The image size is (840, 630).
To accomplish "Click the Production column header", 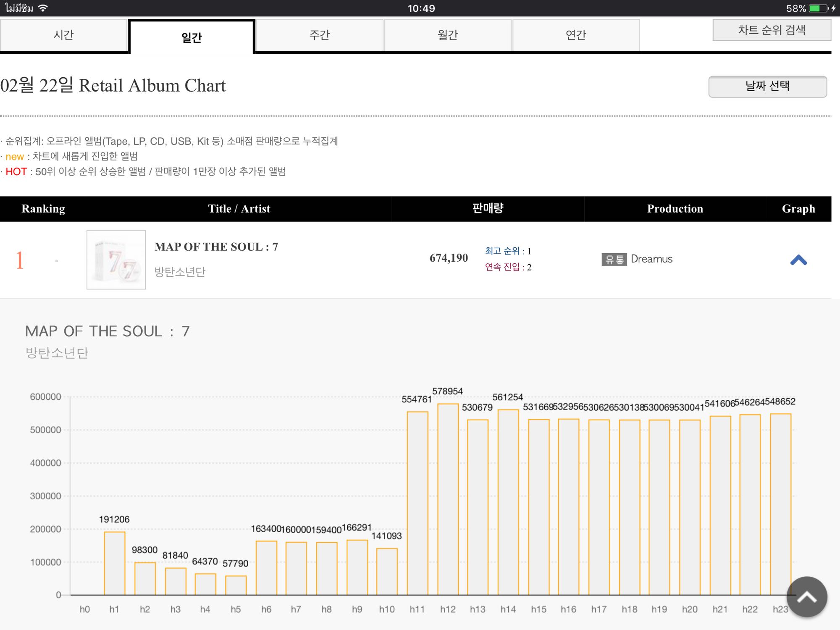I will [x=675, y=209].
